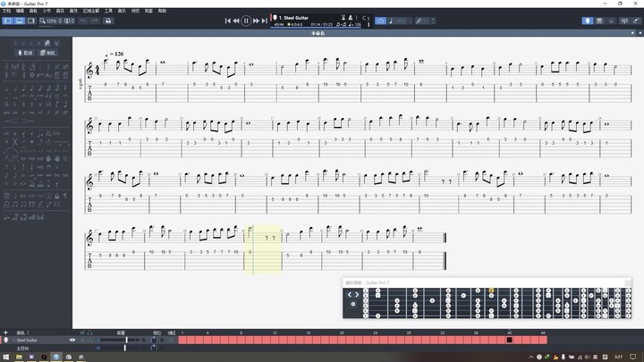
Task: Click the add tab plus at document bar
Action: pos(640,33)
